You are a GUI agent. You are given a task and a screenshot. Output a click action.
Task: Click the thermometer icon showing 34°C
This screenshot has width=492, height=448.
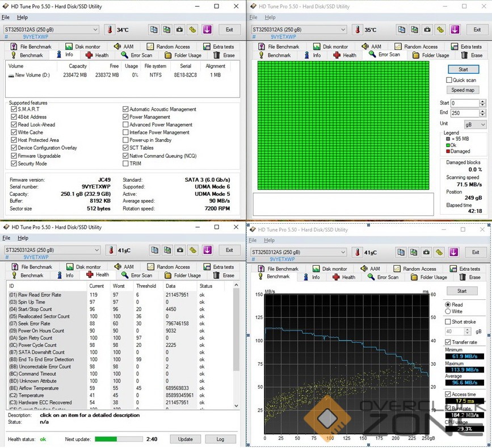(109, 30)
